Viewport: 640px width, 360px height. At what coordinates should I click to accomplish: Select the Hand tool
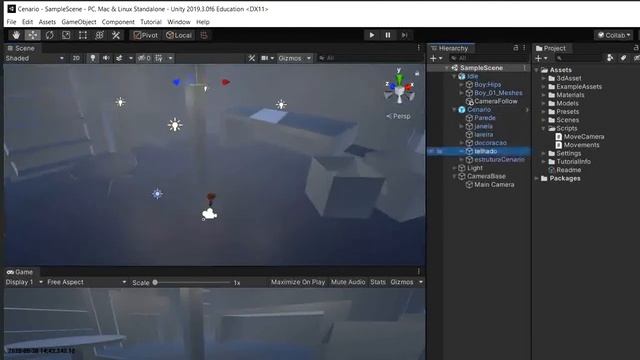point(16,35)
